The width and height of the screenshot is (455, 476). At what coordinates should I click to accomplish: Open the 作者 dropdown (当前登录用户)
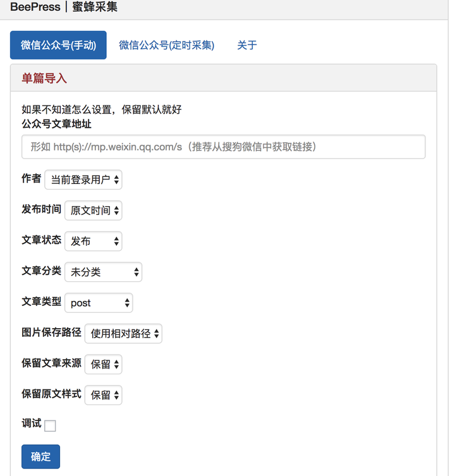tap(83, 180)
